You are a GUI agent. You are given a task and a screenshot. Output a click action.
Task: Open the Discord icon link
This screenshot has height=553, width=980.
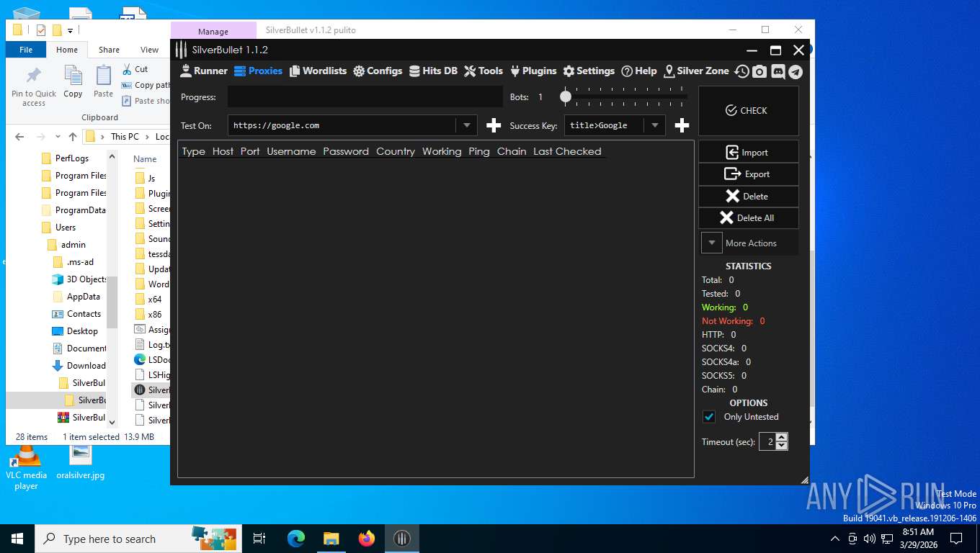[x=778, y=71]
